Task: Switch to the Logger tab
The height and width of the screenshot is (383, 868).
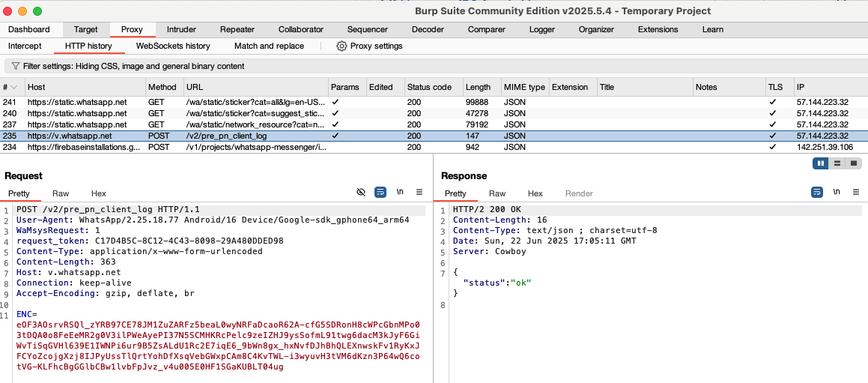Action: click(x=542, y=29)
